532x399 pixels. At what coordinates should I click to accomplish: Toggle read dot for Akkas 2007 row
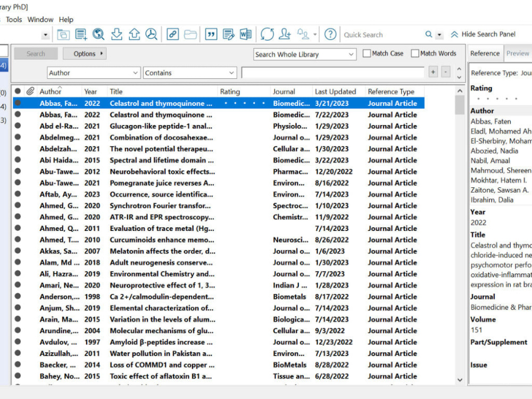pos(18,251)
